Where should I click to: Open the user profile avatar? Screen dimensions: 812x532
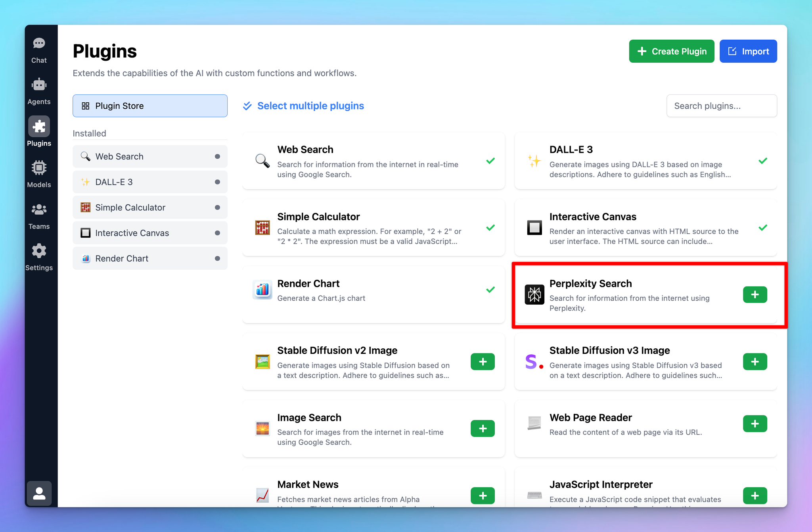pyautogui.click(x=39, y=493)
